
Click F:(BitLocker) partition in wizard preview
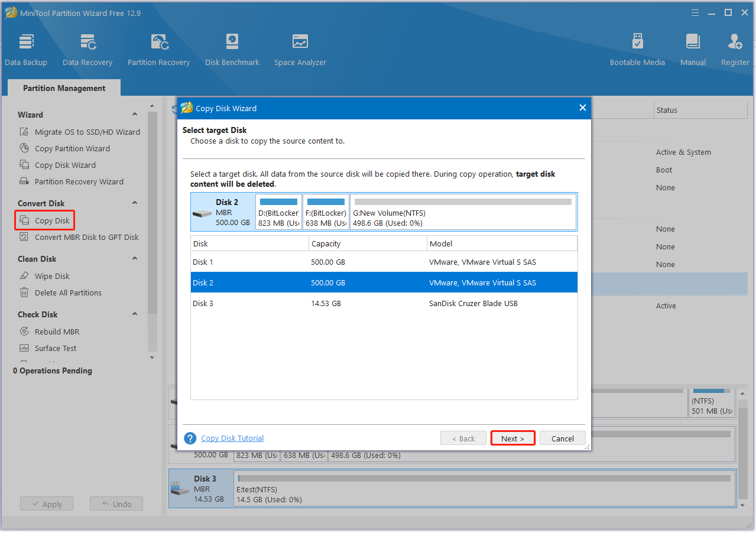click(x=326, y=212)
